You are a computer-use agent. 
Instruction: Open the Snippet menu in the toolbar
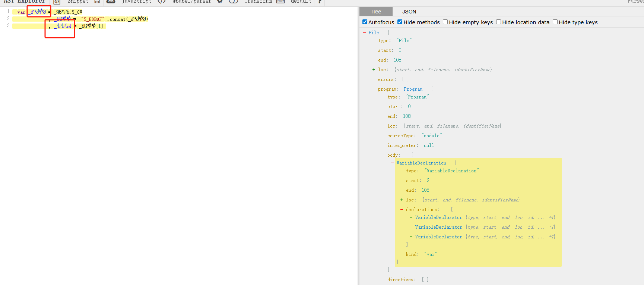[x=78, y=1]
